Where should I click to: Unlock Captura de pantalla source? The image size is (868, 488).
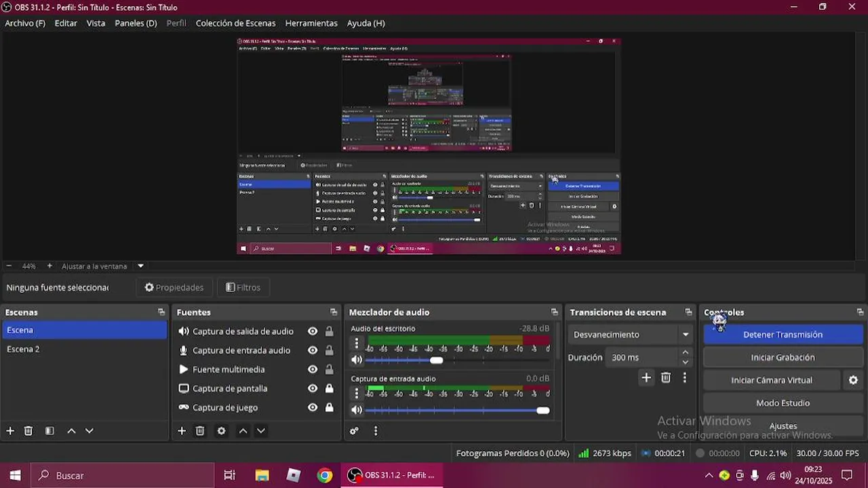[329, 388]
